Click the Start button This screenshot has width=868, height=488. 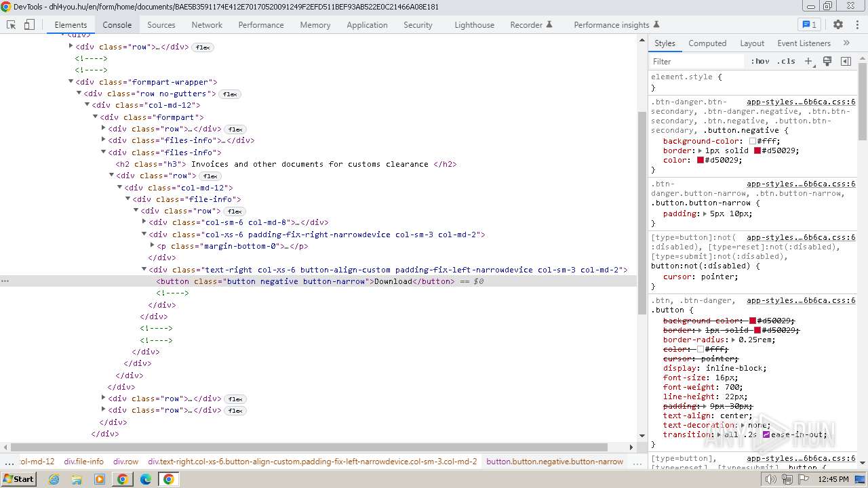coord(18,479)
